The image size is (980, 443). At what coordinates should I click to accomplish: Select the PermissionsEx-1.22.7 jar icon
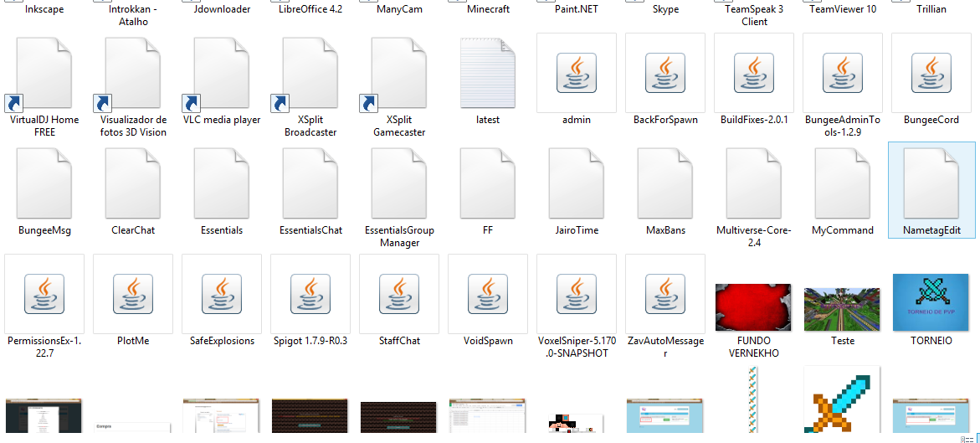click(x=44, y=294)
